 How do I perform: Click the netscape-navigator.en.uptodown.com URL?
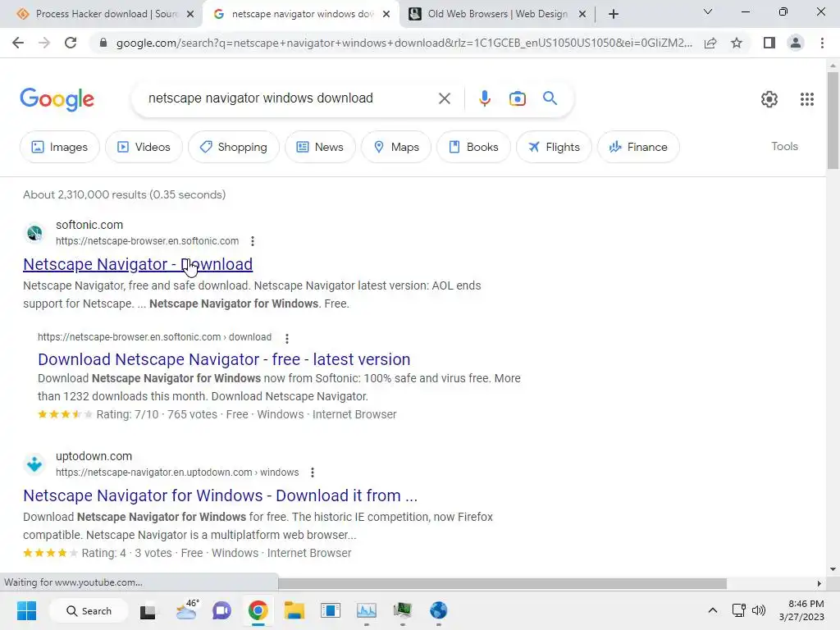tap(177, 472)
